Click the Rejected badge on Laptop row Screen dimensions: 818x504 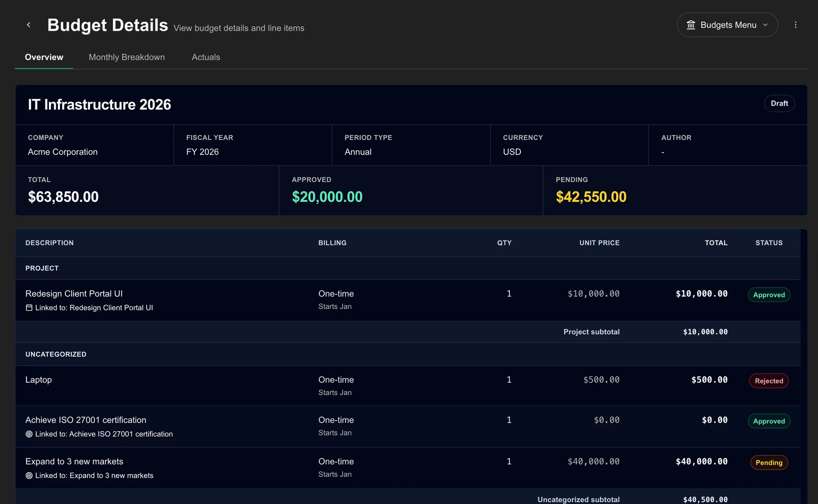pyautogui.click(x=769, y=381)
